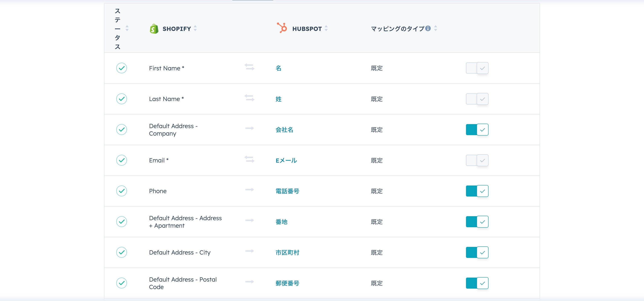Click the Shopify bag logo icon
The image size is (644, 301).
(154, 29)
